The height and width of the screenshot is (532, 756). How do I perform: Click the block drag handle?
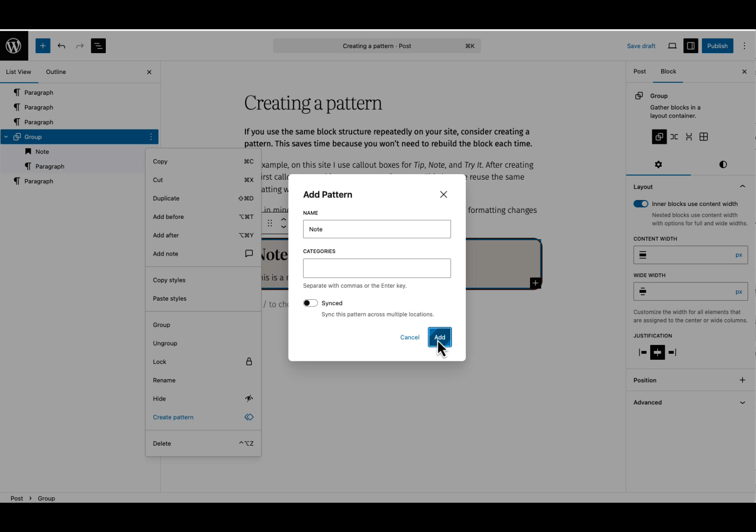[270, 223]
